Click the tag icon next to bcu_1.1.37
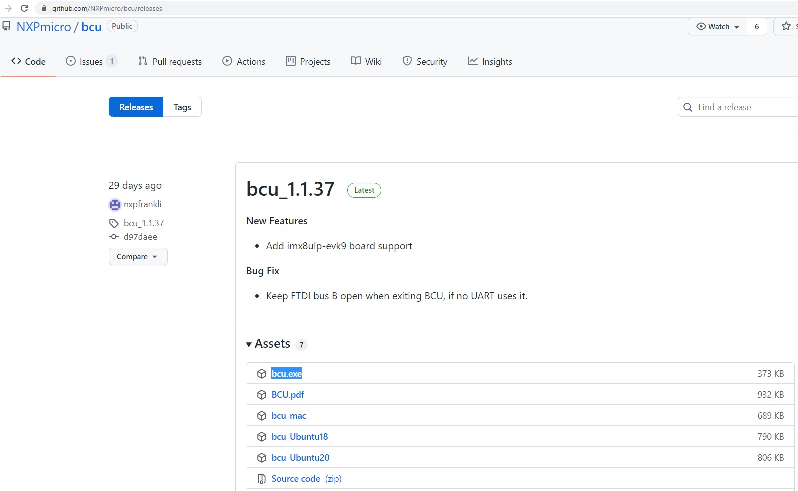This screenshot has height=491, width=798. pos(114,222)
